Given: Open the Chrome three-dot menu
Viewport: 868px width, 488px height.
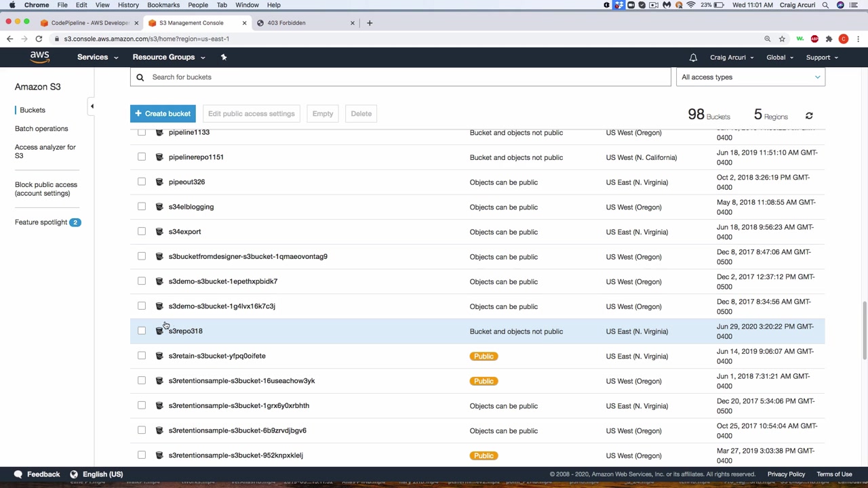Looking at the screenshot, I should coord(858,39).
